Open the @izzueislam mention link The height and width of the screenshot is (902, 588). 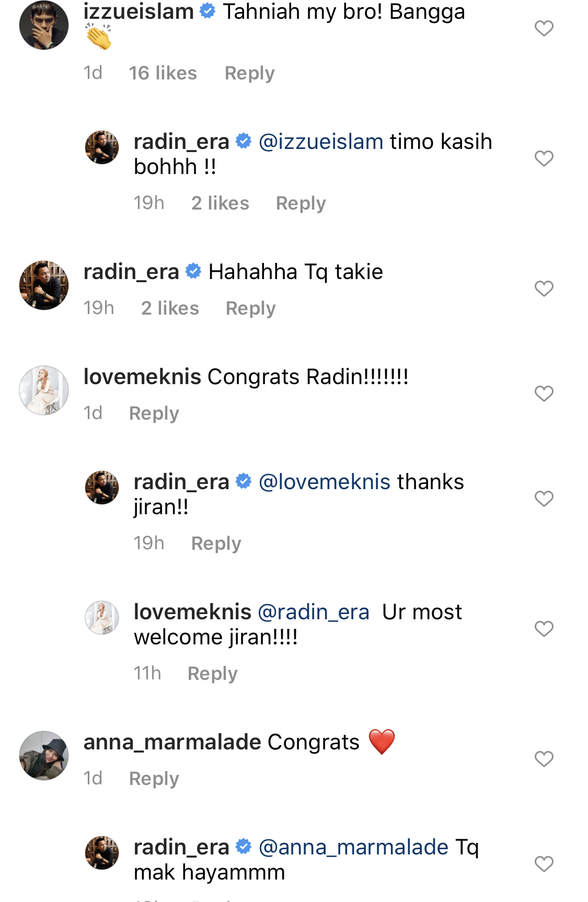[x=321, y=142]
